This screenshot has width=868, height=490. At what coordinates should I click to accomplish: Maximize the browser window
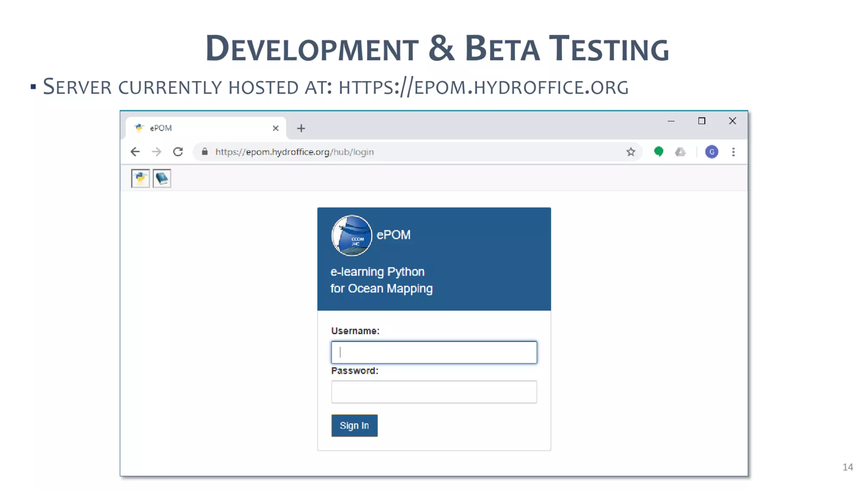point(701,121)
